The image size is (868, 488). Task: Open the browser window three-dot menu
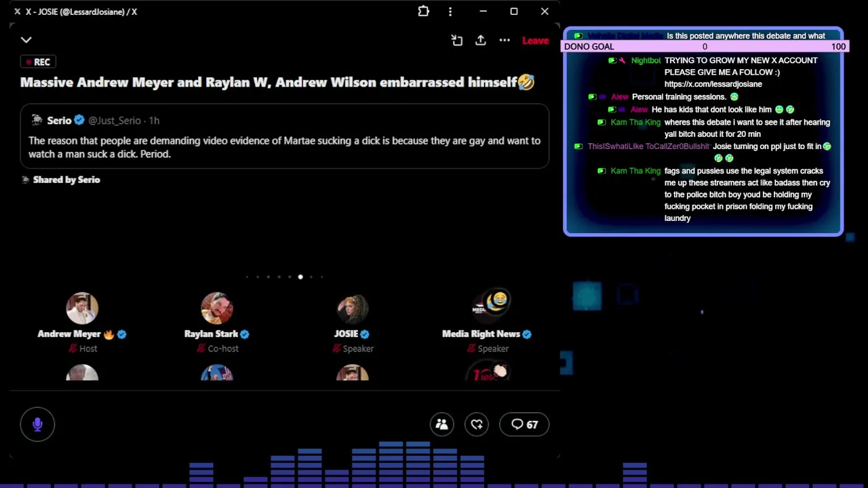click(x=450, y=12)
